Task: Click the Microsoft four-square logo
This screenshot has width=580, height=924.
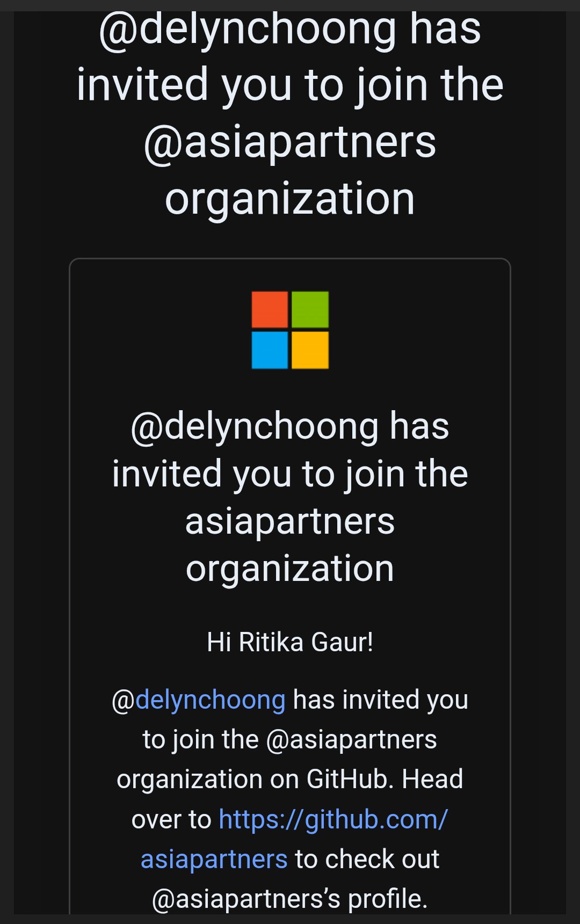Action: 290,330
